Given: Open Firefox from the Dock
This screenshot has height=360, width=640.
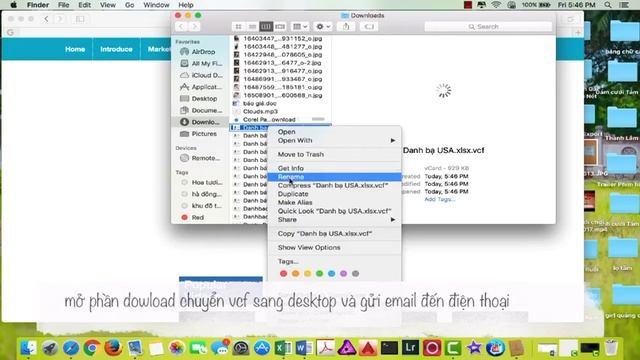Looking at the screenshot, I should tap(113, 348).
